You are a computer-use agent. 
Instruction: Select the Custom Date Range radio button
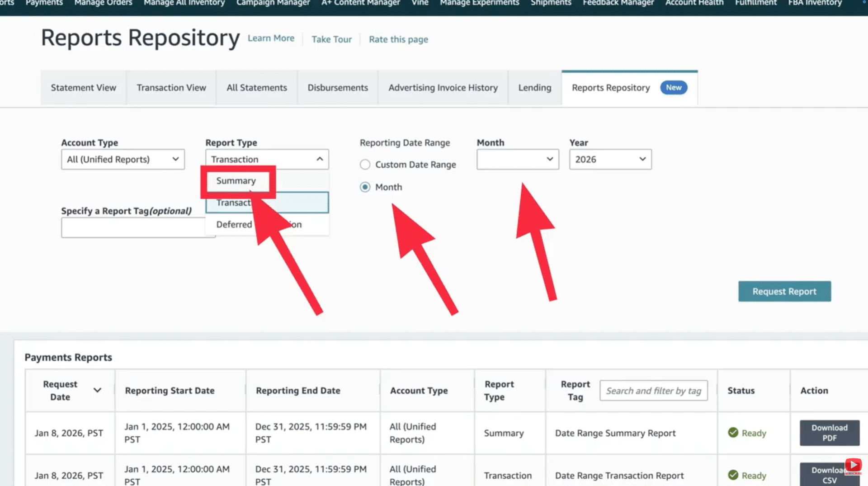365,165
